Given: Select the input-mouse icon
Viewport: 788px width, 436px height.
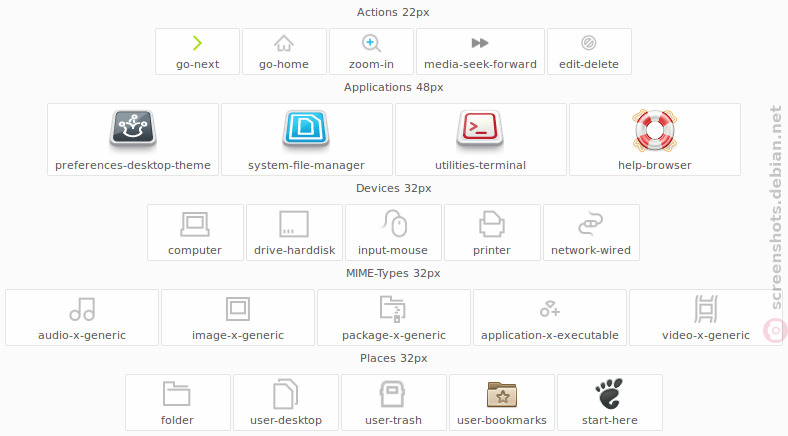Looking at the screenshot, I should click(393, 224).
